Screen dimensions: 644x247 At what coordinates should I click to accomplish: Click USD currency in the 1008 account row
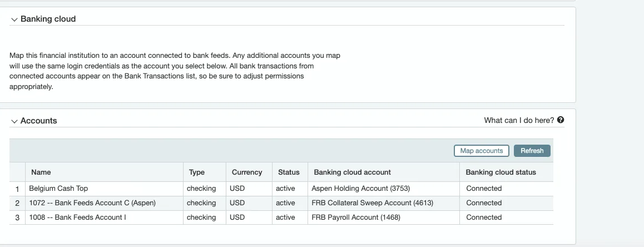point(237,217)
